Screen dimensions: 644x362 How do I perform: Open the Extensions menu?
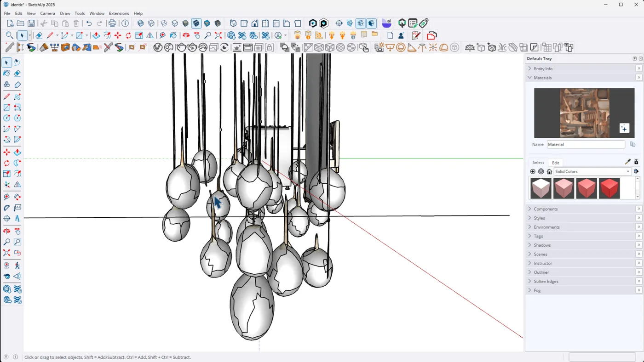(x=119, y=13)
